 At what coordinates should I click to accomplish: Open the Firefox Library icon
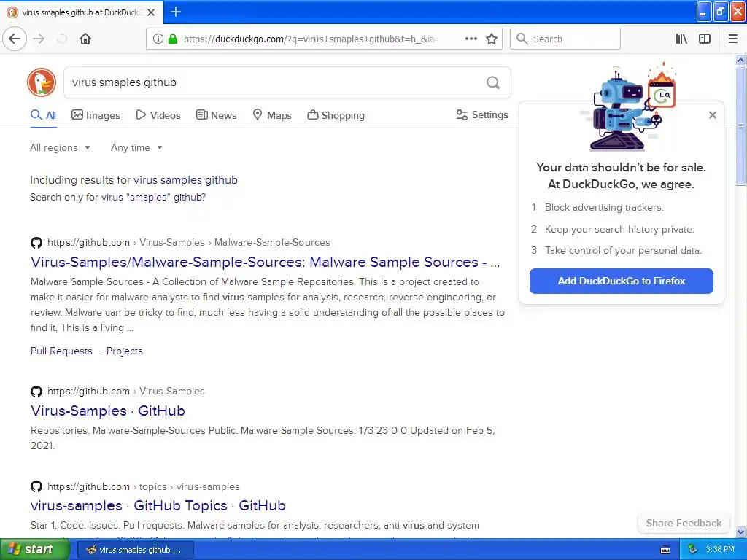coord(681,39)
